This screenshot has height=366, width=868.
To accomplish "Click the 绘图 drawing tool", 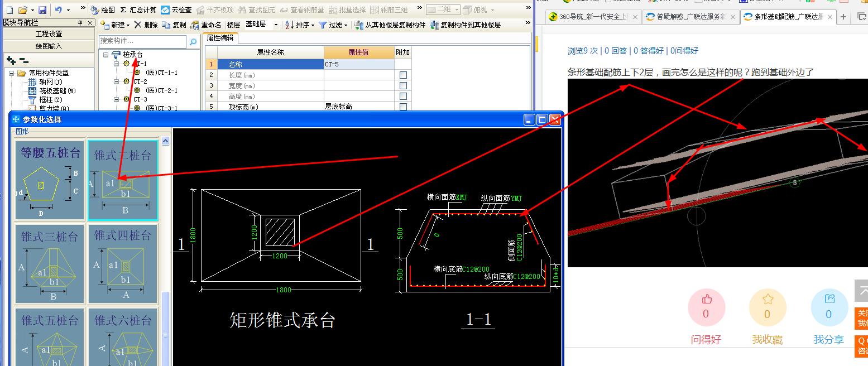I will (x=103, y=10).
